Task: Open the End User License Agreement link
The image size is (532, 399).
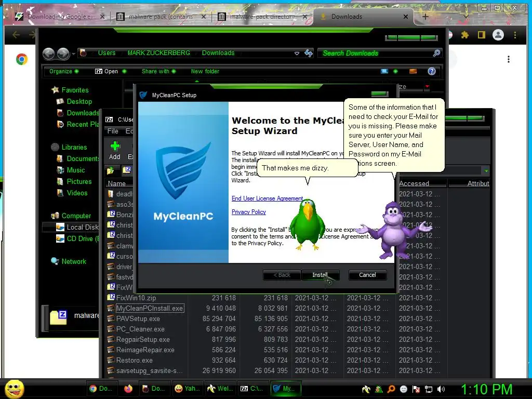Action: point(267,198)
